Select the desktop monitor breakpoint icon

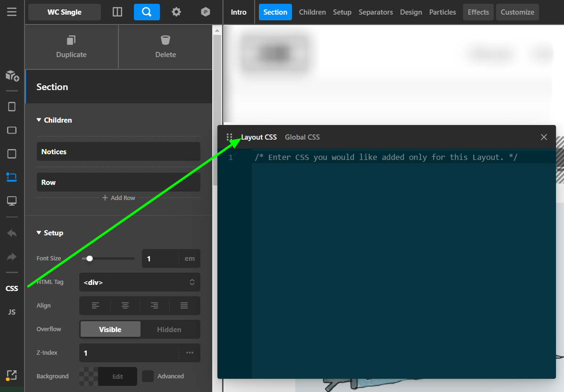(12, 201)
